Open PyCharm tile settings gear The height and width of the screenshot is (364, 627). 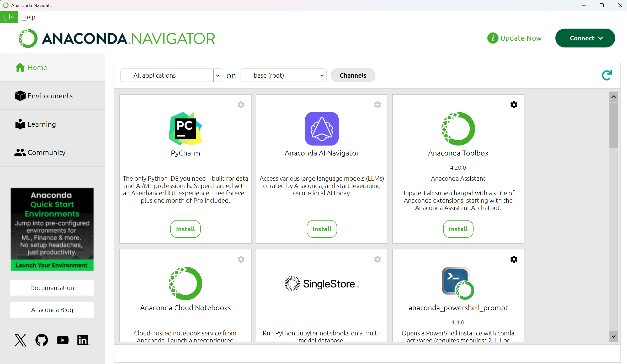pyautogui.click(x=241, y=105)
